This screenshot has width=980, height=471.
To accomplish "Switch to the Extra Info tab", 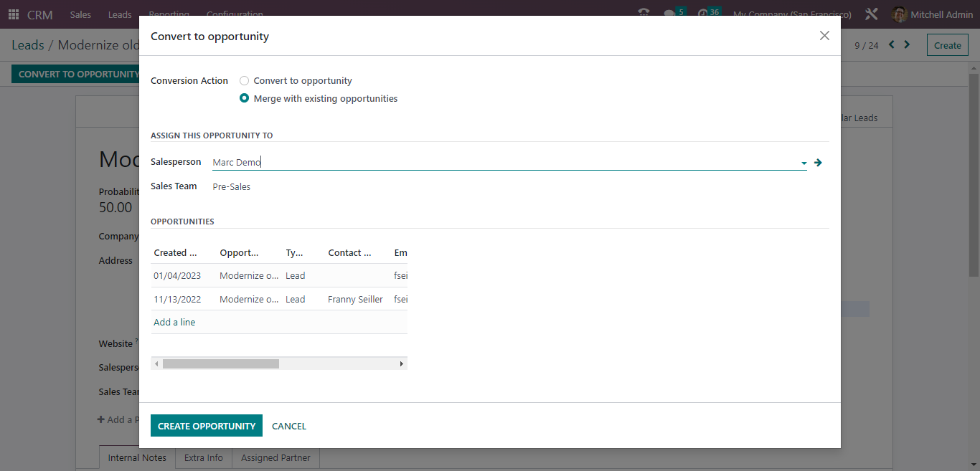I will pyautogui.click(x=203, y=457).
